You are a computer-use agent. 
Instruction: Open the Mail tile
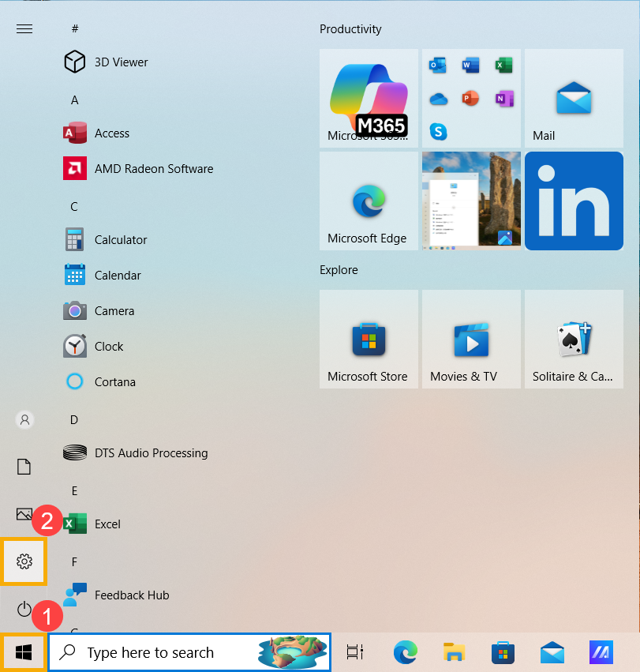pyautogui.click(x=574, y=98)
